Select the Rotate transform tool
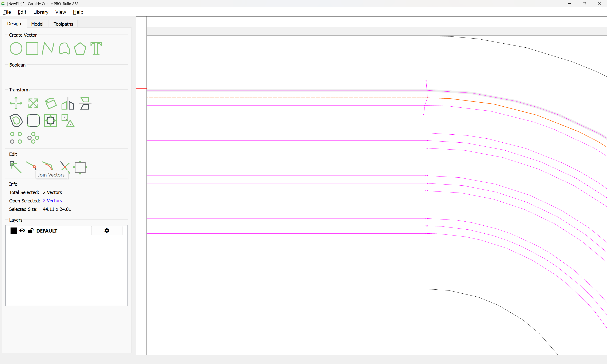Screen dimensions: 607x364 click(x=51, y=103)
